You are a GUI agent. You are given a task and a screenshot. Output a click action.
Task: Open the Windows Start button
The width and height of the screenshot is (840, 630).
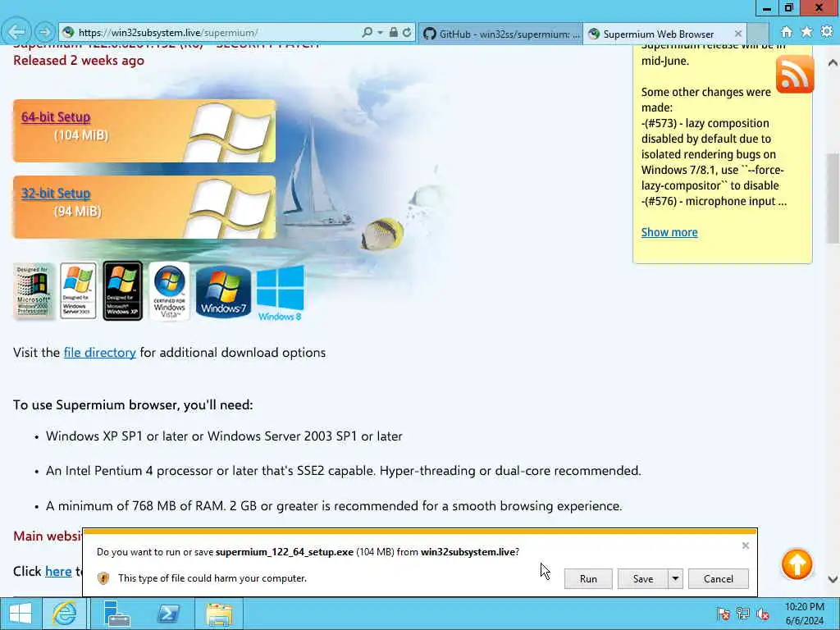pos(21,614)
